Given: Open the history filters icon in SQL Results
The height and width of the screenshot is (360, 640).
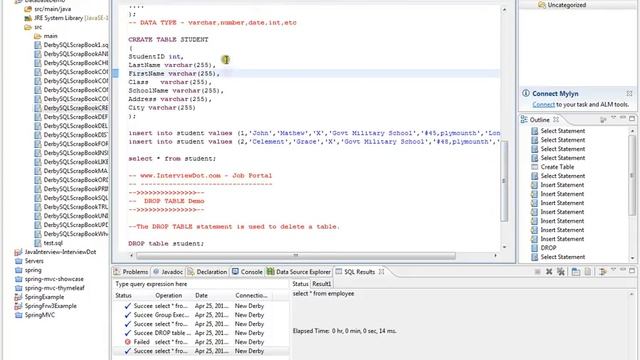Looking at the screenshot, I should (x=602, y=271).
